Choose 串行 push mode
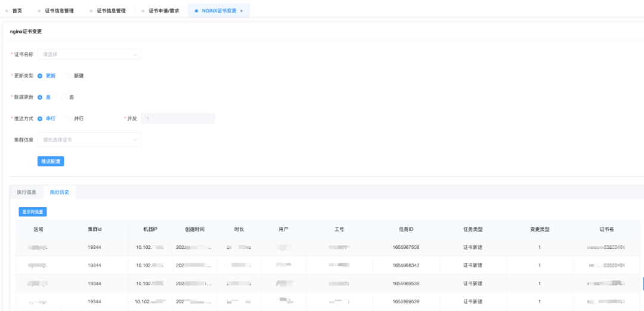 tap(40, 118)
